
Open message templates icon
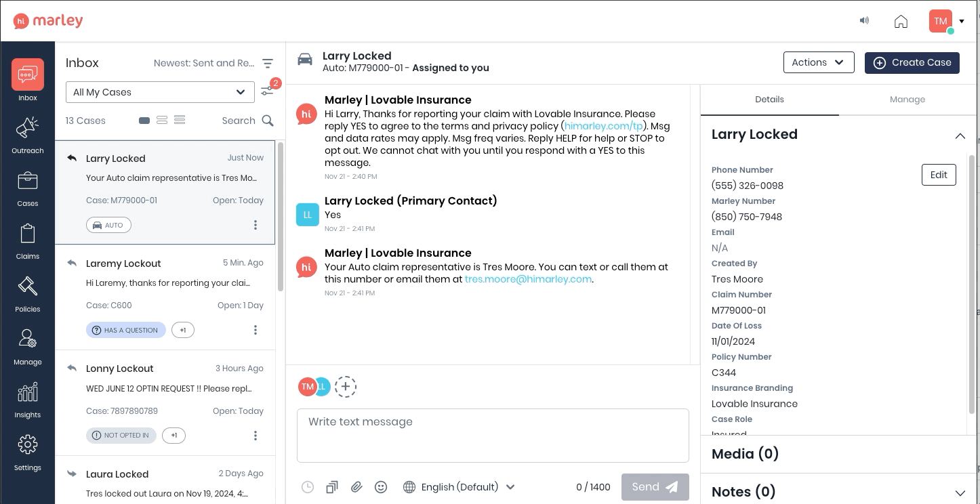tap(332, 487)
